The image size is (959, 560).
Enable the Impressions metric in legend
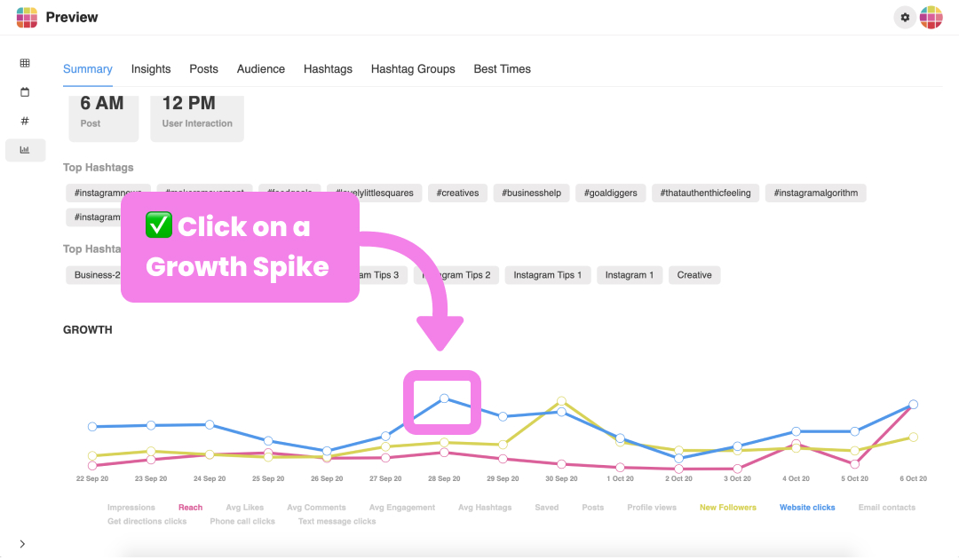point(131,508)
